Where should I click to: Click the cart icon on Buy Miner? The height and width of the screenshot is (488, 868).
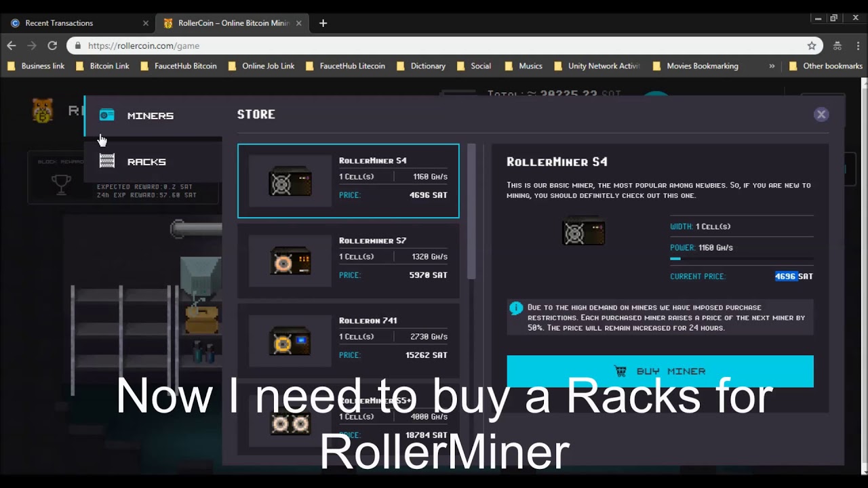coord(620,371)
